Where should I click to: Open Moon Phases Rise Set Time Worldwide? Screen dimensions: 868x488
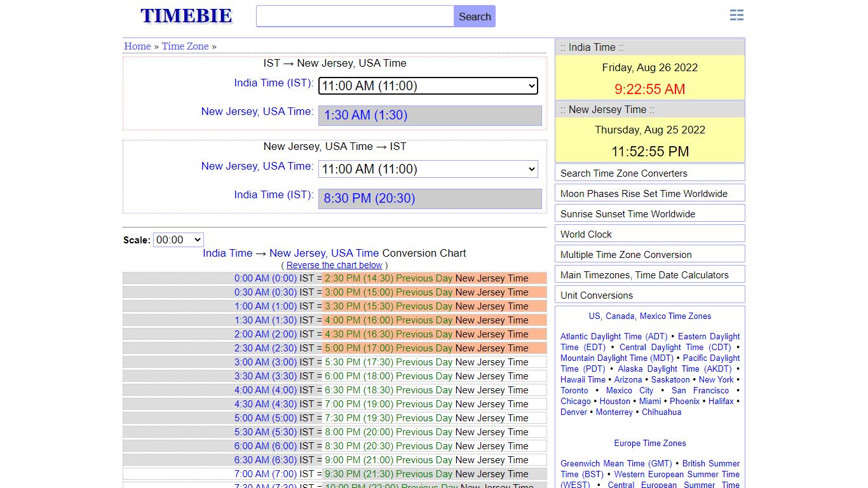click(650, 193)
